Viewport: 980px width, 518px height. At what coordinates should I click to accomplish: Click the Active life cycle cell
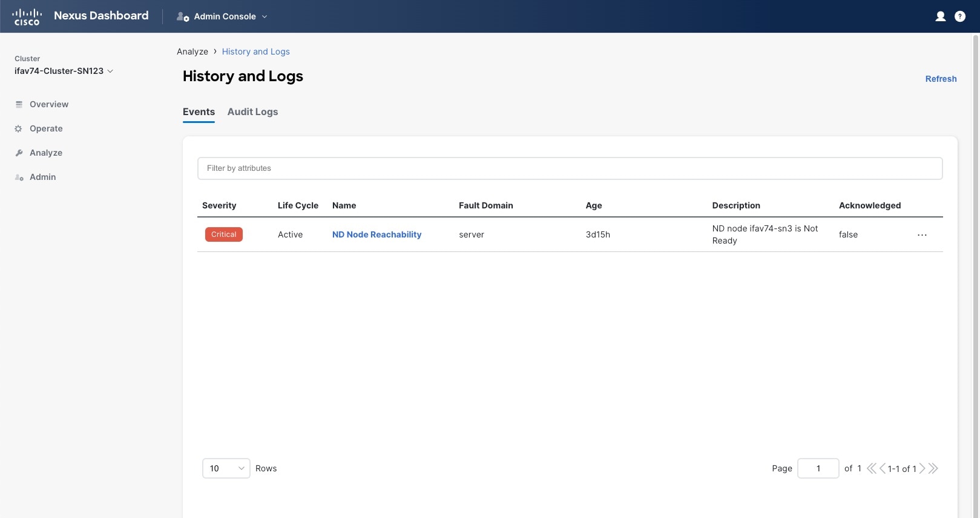[290, 234]
